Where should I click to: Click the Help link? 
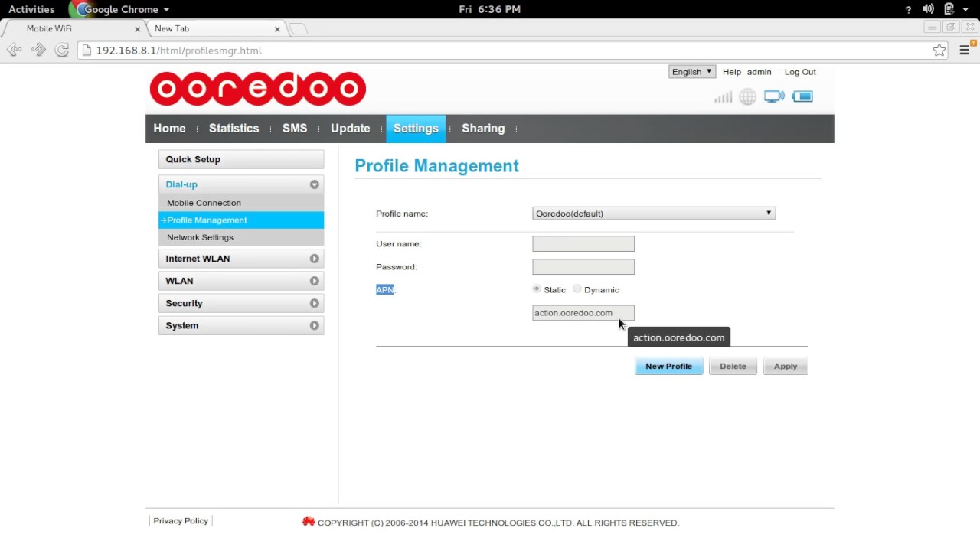coord(732,72)
